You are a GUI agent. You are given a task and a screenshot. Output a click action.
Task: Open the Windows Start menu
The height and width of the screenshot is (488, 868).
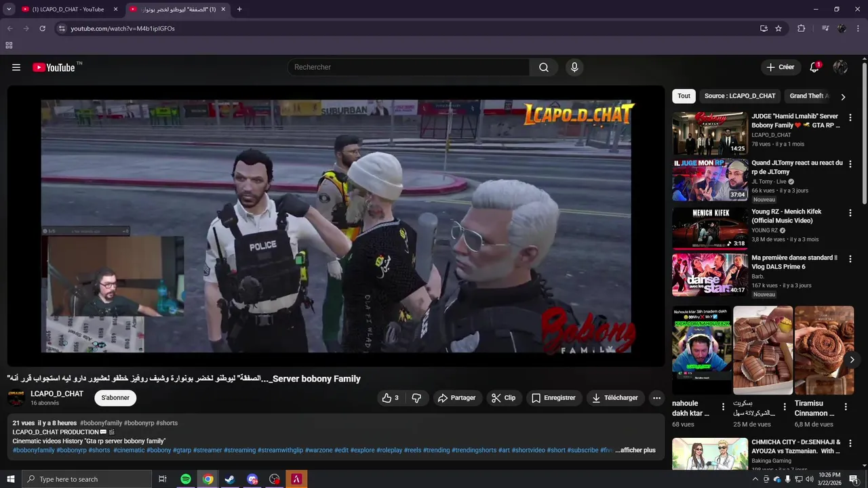pos(10,479)
